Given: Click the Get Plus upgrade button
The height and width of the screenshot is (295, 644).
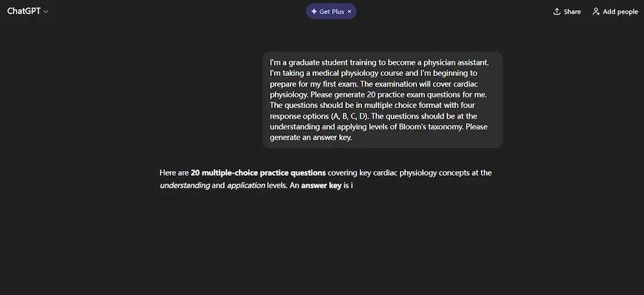Looking at the screenshot, I should [328, 11].
